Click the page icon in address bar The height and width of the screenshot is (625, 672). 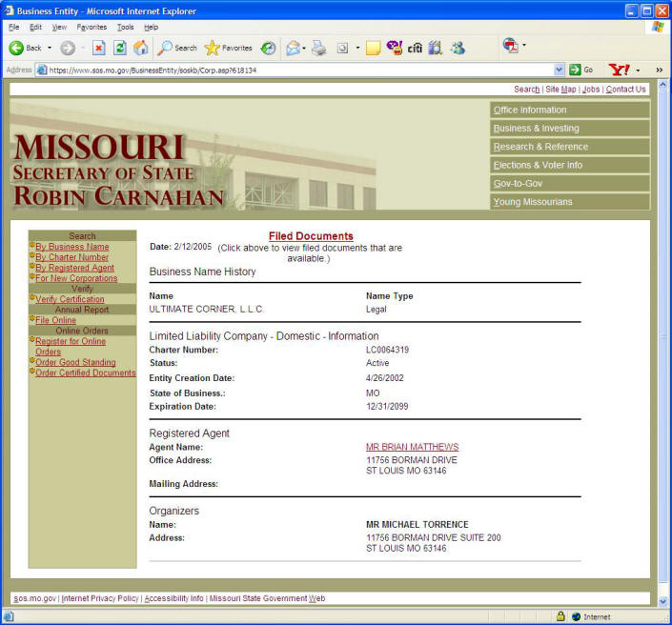pyautogui.click(x=42, y=70)
